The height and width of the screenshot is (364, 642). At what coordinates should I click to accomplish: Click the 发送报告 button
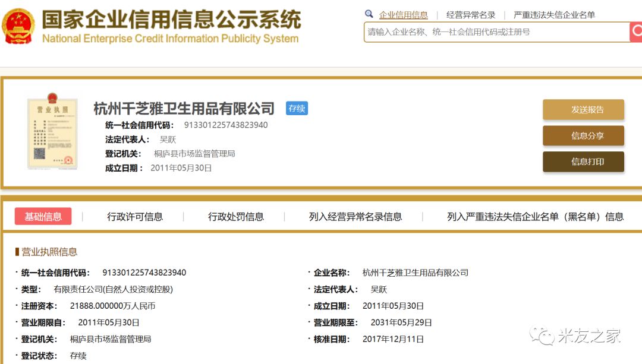click(584, 110)
